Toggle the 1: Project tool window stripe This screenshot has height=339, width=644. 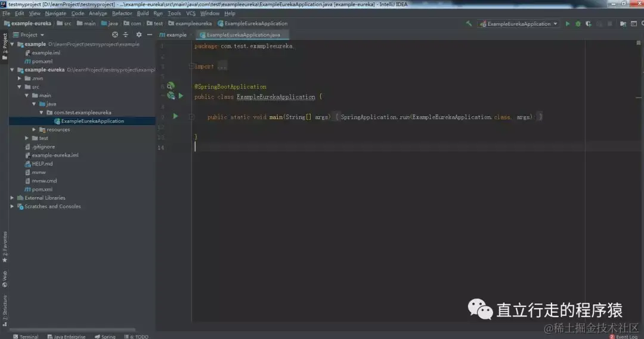click(x=5, y=46)
